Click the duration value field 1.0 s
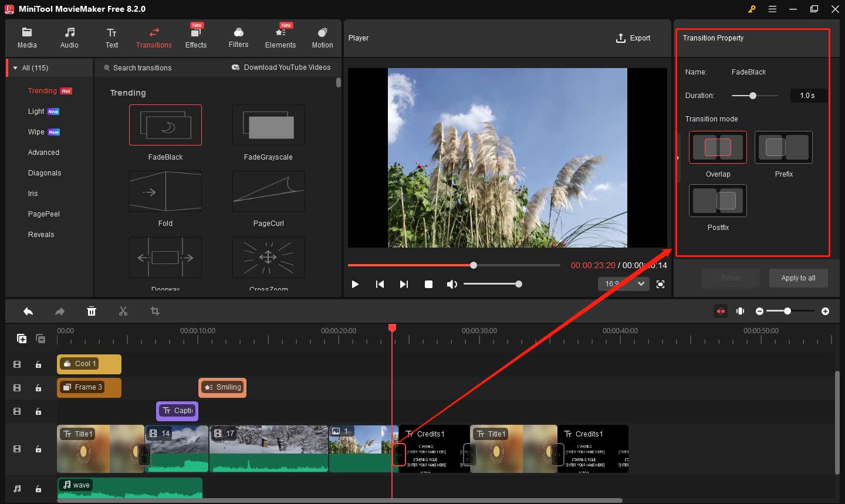845x504 pixels. point(808,96)
